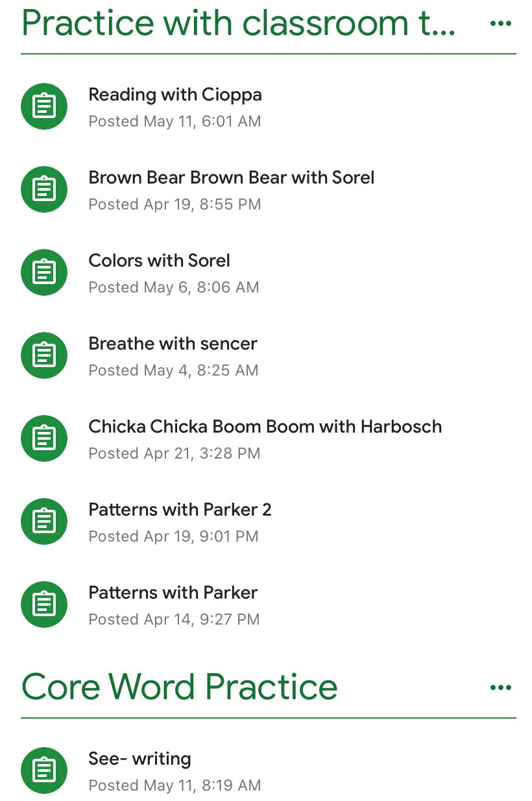Open Chicka Chicka Boom Boom with Harbosch
The height and width of the screenshot is (801, 532).
(265, 427)
